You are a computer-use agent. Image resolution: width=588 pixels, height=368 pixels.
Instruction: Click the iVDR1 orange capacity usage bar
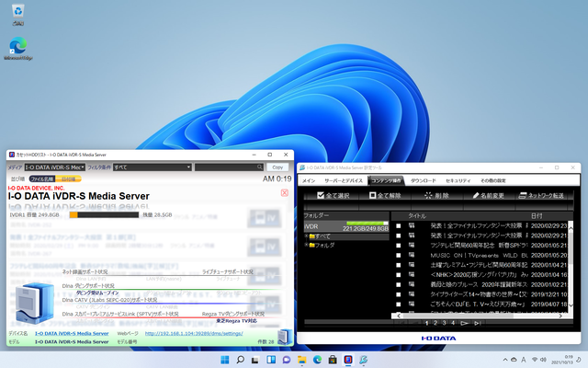pos(104,214)
